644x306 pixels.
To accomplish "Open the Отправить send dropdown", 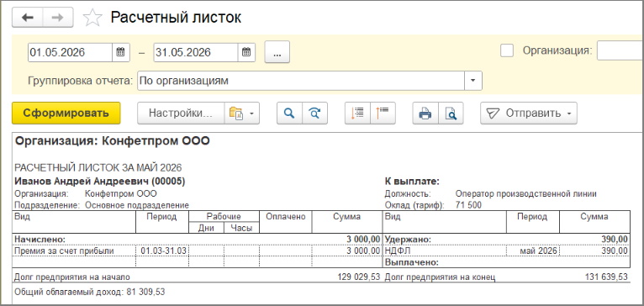I will pos(529,113).
